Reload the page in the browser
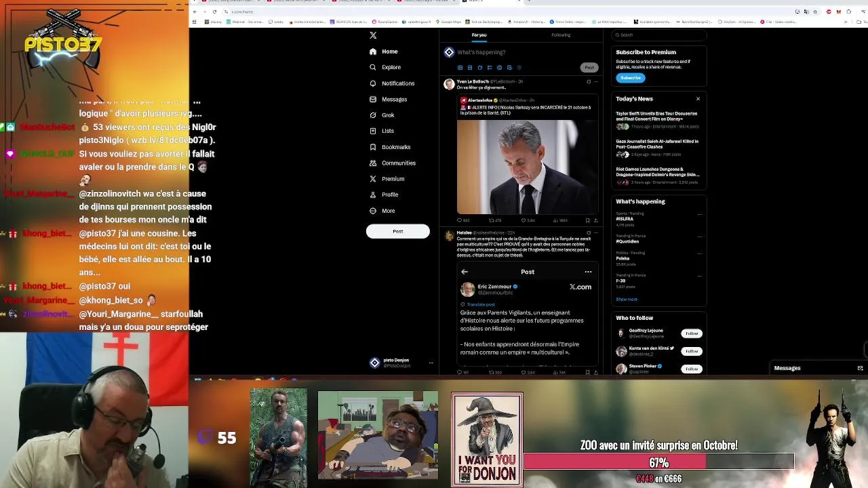 (x=215, y=12)
